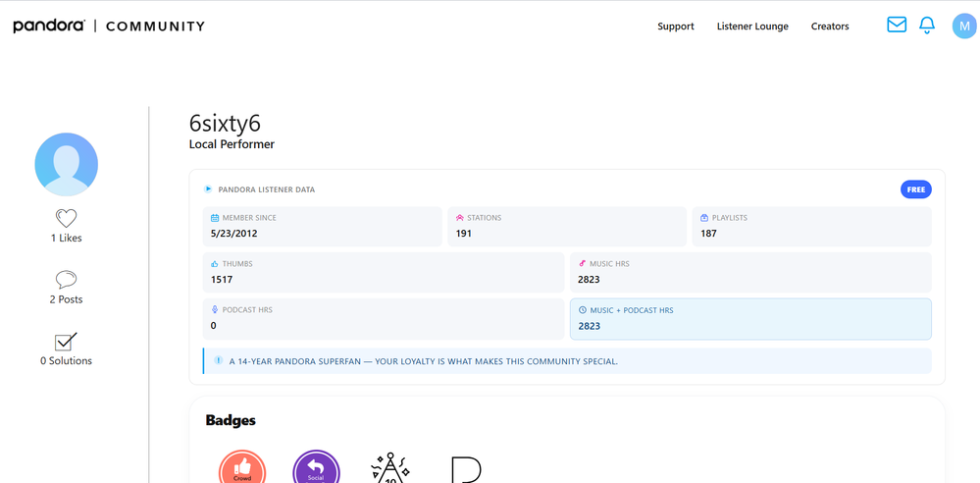Screen dimensions: 980x483
Task: Click the podcast hours value 0
Action: coord(214,325)
